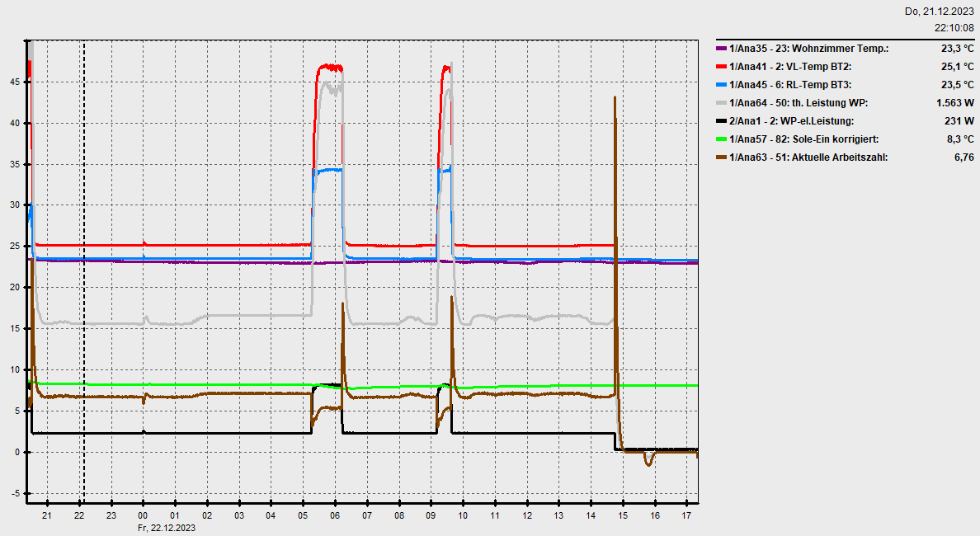Click the red VL-Temp BT2 legend swatch
The height and width of the screenshot is (536, 980).
coord(722,67)
